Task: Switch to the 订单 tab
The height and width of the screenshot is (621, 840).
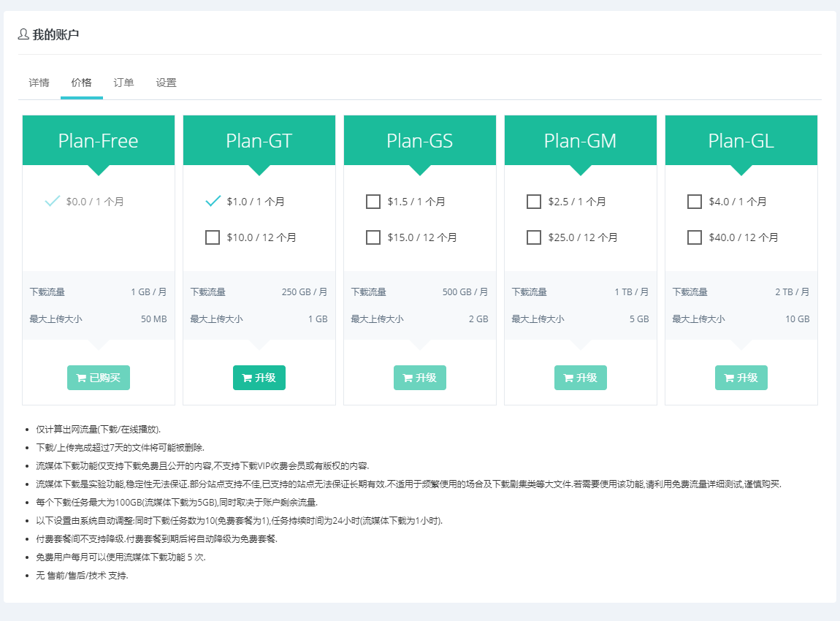Action: tap(123, 83)
